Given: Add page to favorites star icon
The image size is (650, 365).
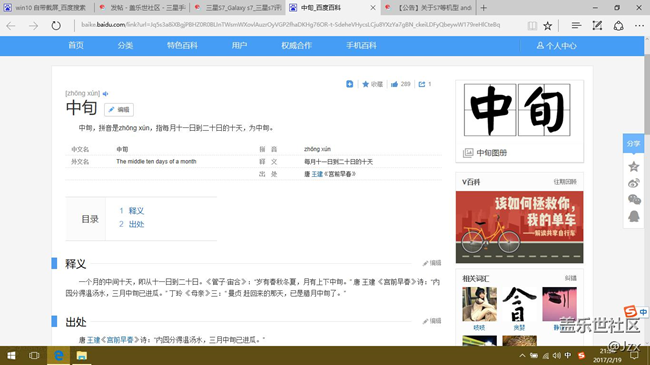Looking at the screenshot, I should click(548, 26).
